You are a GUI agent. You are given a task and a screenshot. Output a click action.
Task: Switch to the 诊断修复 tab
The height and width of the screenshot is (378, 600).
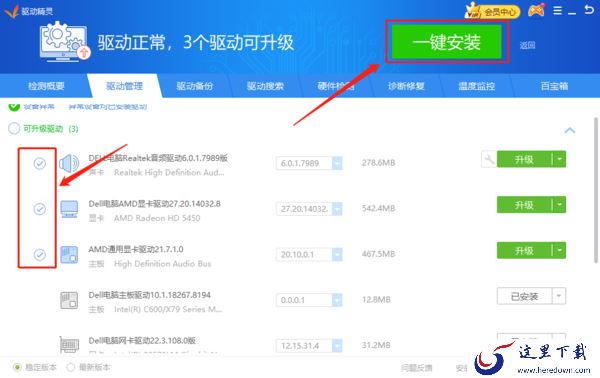pos(406,86)
